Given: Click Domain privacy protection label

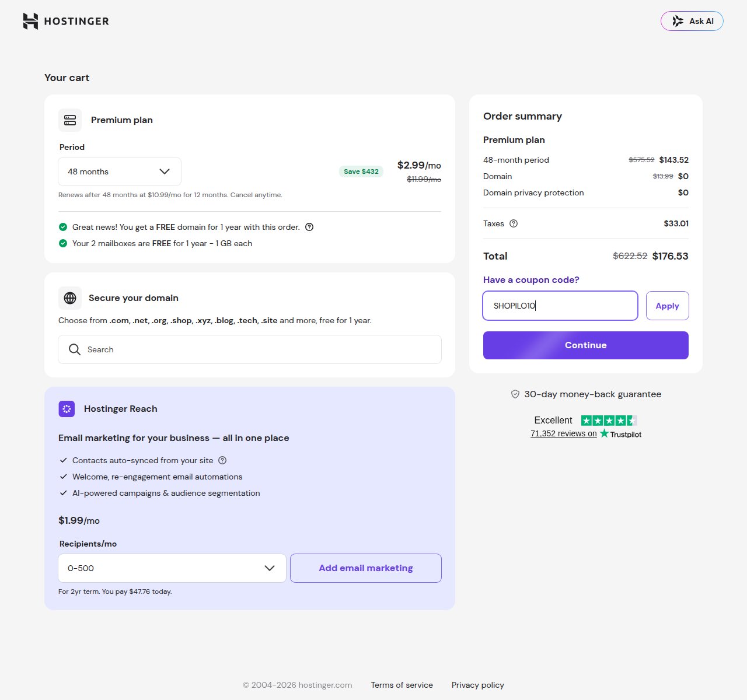Looking at the screenshot, I should (533, 192).
